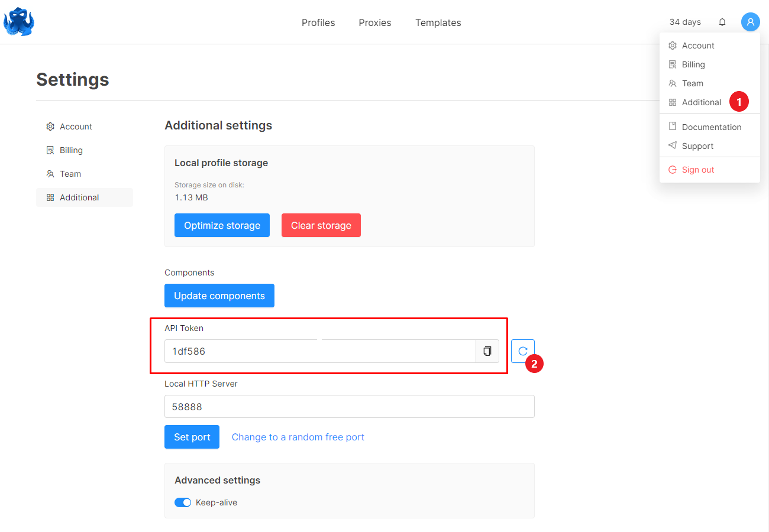Open the Templates section
Screen dimensions: 769x532
coord(438,22)
